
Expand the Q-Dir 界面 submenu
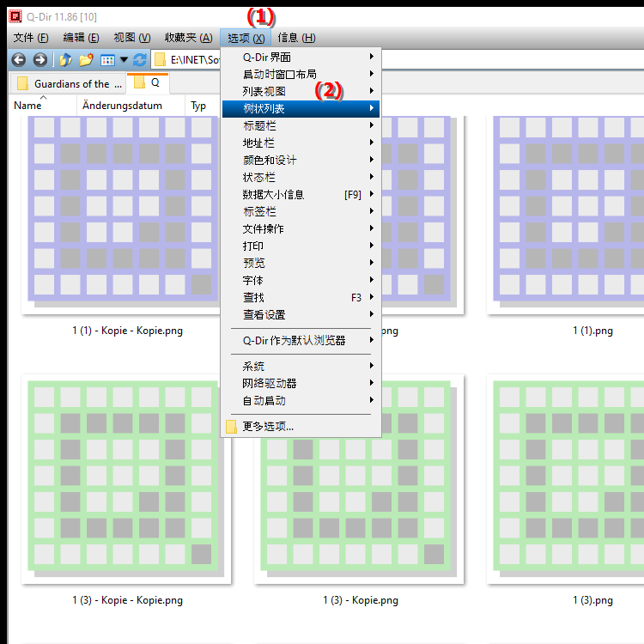click(301, 57)
